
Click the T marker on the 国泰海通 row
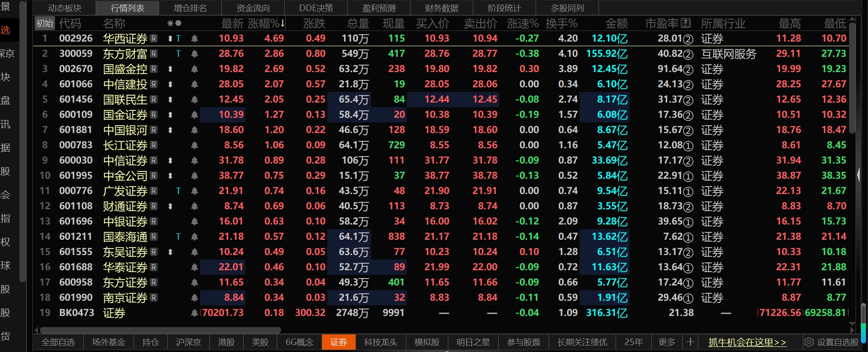click(x=178, y=237)
